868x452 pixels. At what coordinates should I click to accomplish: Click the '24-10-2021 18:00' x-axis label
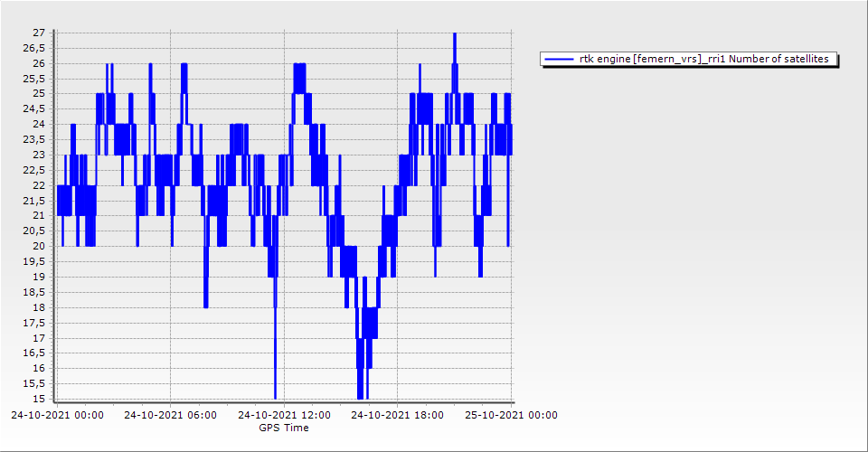point(397,416)
